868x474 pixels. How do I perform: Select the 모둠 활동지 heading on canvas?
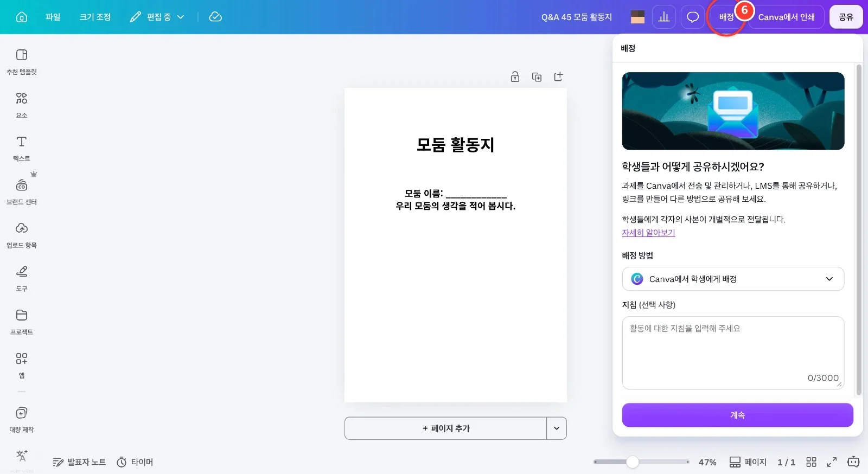[455, 145]
